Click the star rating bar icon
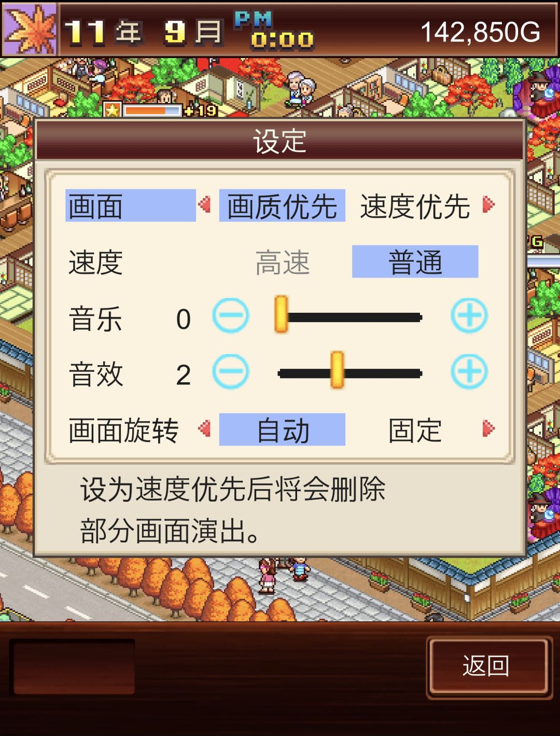This screenshot has height=736, width=560. [112, 109]
